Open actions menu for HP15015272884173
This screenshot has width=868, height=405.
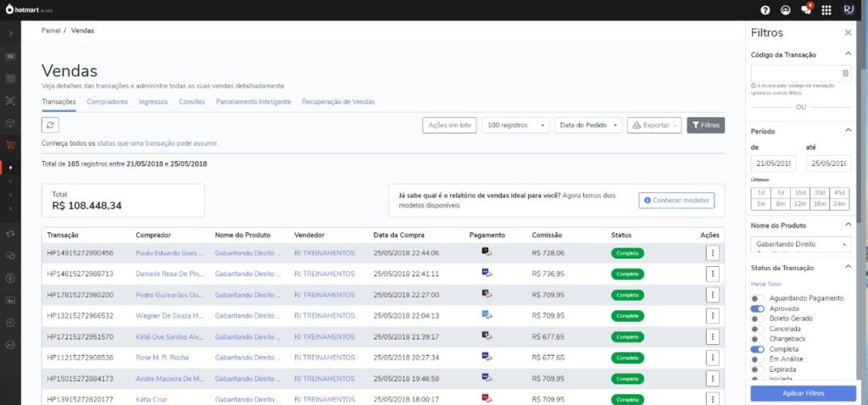coord(712,379)
